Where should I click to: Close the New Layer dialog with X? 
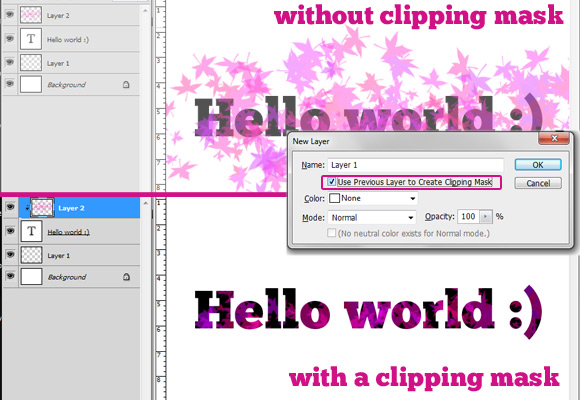pos(554,138)
